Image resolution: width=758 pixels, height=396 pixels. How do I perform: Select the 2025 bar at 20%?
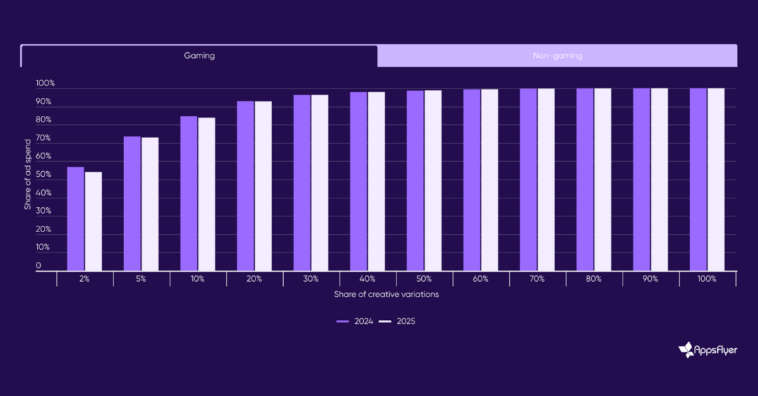click(263, 186)
